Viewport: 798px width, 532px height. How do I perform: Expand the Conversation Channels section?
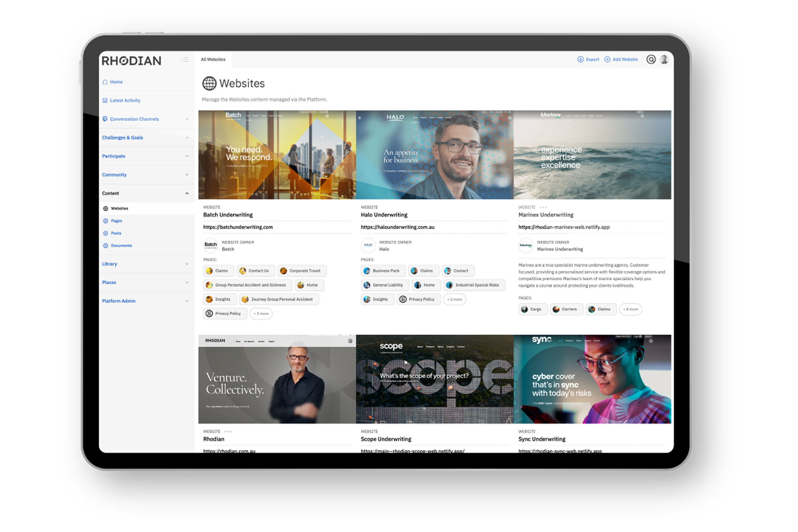187,119
